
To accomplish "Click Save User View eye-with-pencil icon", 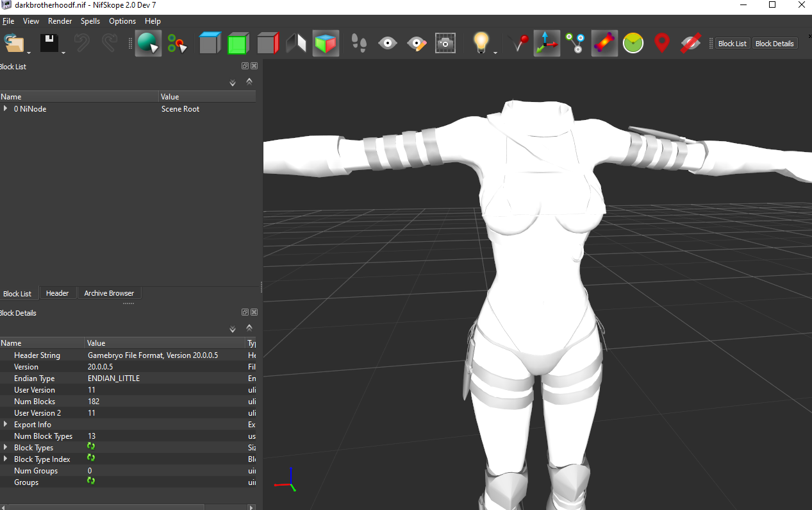I will coord(417,44).
